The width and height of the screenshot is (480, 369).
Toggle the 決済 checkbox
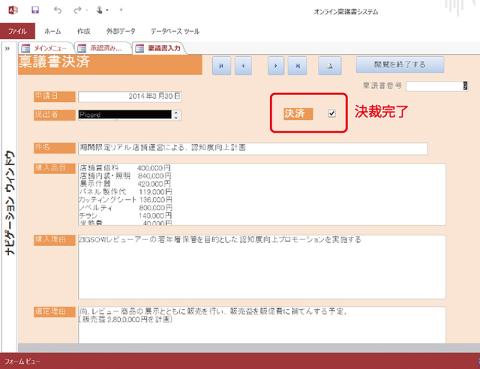point(332,113)
